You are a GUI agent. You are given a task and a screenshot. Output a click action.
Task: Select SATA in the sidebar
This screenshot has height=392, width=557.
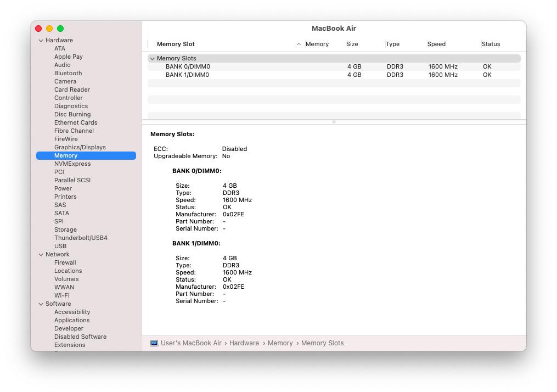(61, 213)
